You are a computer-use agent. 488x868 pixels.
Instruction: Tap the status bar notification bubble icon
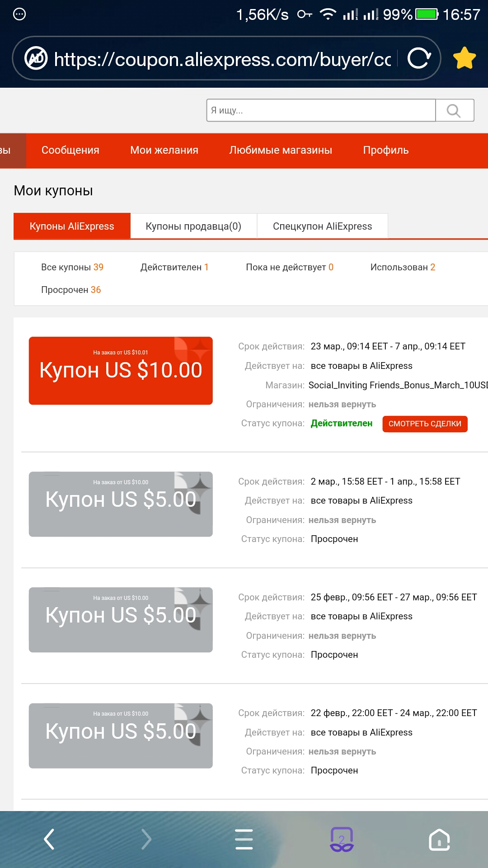(19, 14)
